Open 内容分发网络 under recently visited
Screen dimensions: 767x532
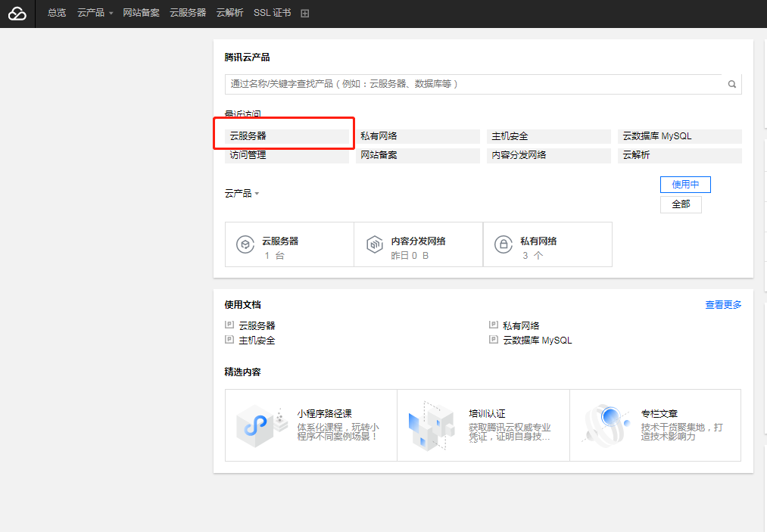click(x=549, y=155)
